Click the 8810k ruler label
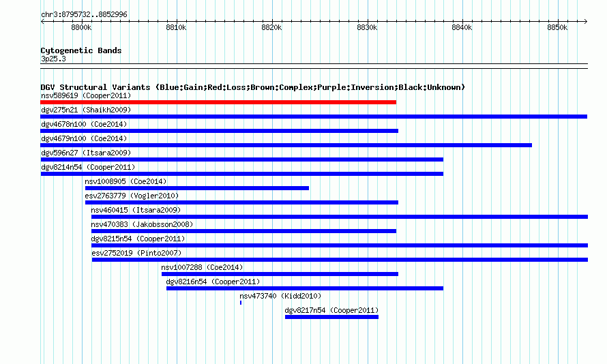Viewport: 607px width, 364px height. pyautogui.click(x=176, y=27)
